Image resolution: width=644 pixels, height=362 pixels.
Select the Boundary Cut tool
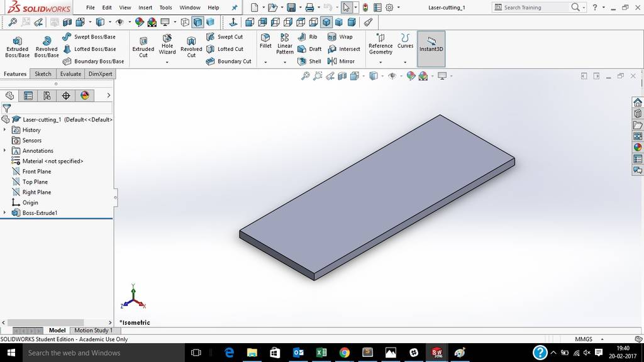228,62
